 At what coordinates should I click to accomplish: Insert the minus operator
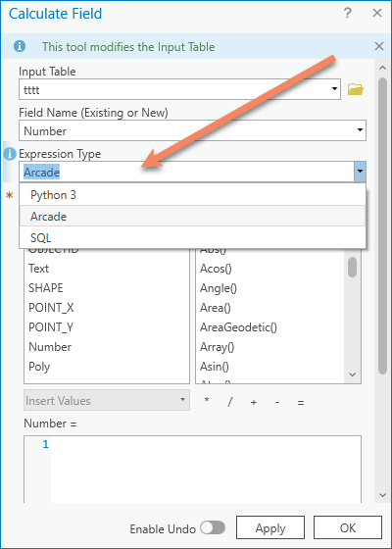(277, 402)
